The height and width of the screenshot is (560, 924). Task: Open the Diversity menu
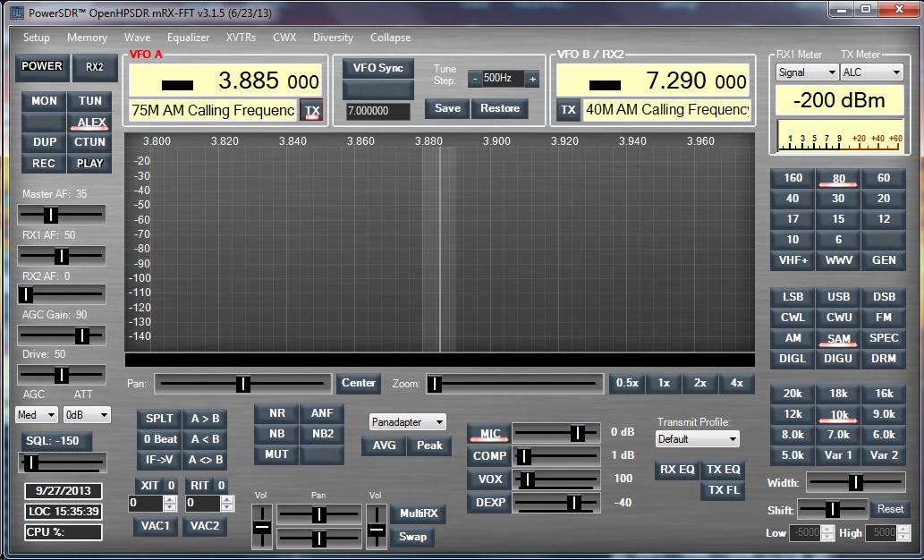tap(333, 38)
